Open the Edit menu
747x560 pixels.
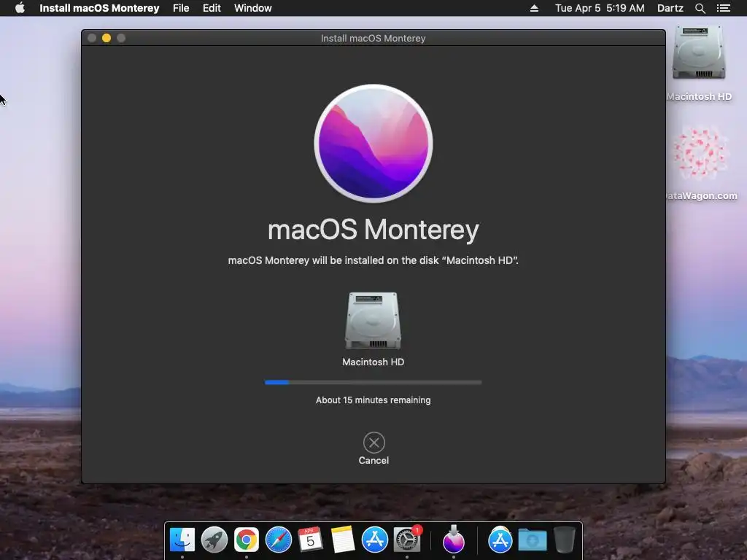[x=212, y=8]
